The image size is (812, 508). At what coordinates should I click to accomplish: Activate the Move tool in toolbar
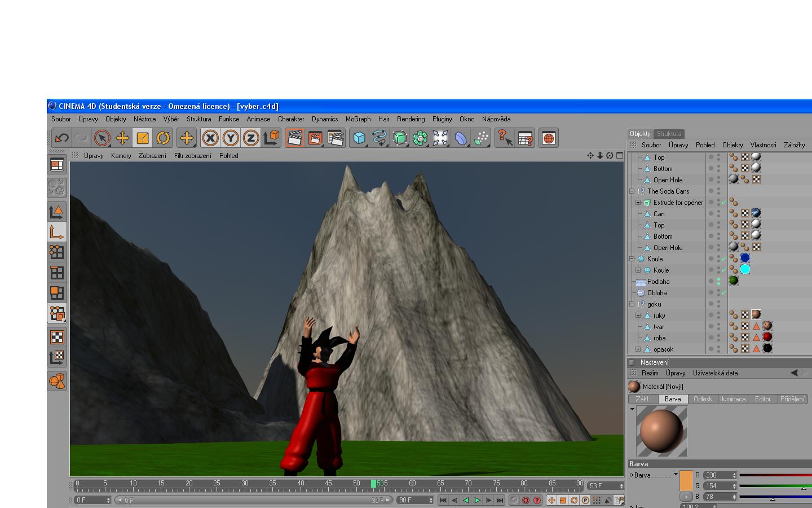pyautogui.click(x=122, y=138)
